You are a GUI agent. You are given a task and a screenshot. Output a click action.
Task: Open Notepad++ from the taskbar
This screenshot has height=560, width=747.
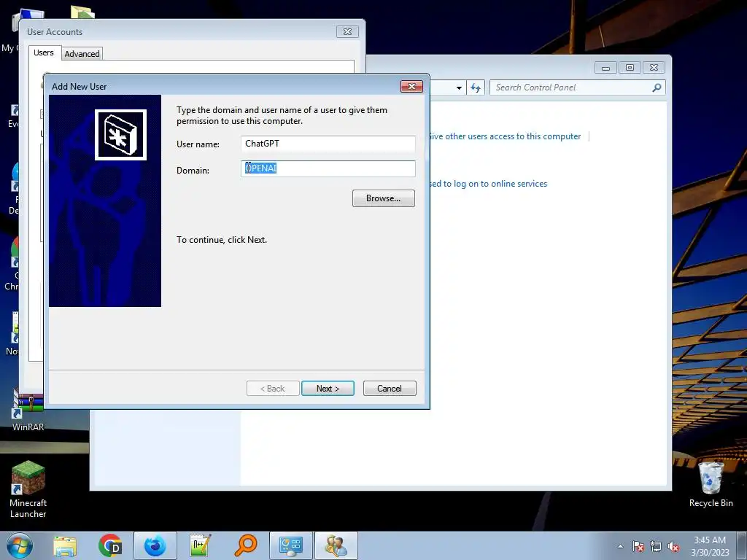click(x=200, y=545)
